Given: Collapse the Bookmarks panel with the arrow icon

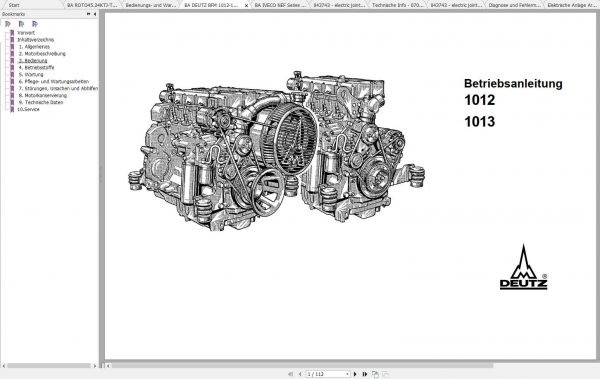Looking at the screenshot, I should (x=95, y=14).
